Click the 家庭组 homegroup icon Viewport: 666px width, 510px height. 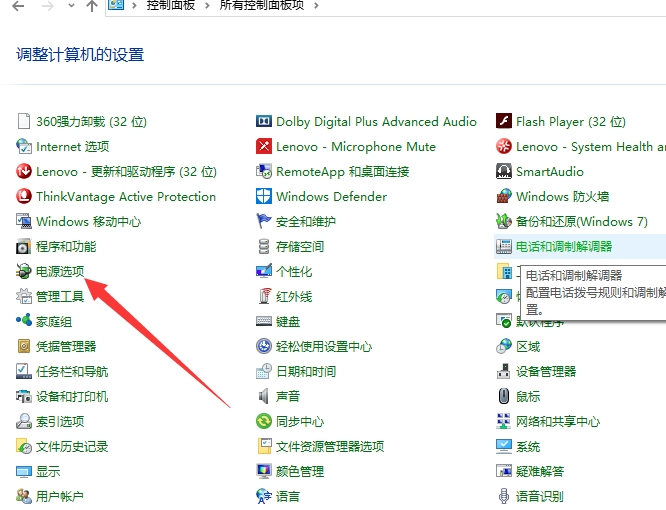[24, 321]
